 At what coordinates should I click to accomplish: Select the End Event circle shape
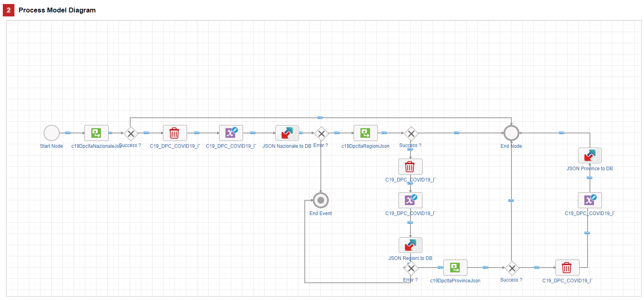click(321, 200)
